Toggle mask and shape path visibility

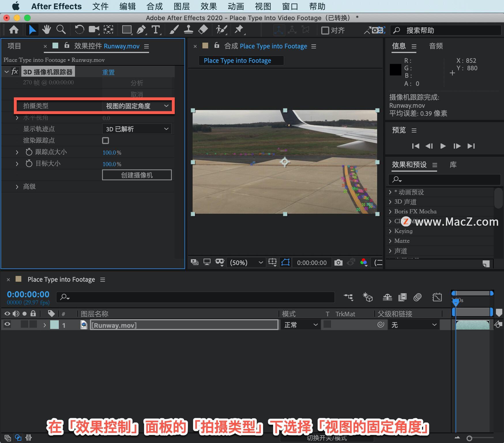point(285,262)
